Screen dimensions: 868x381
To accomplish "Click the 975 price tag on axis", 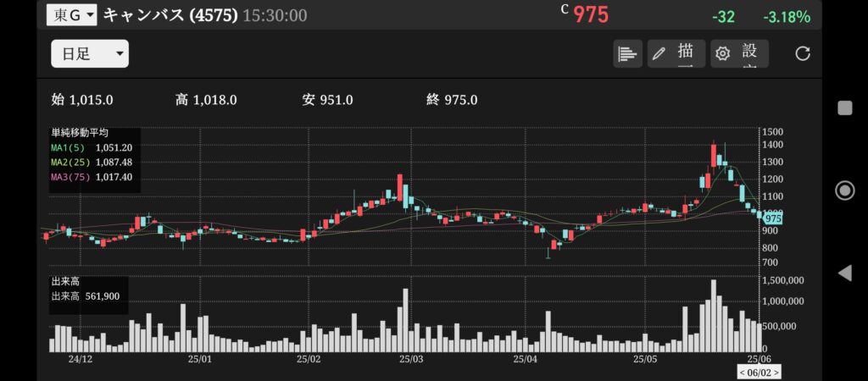I will (772, 219).
